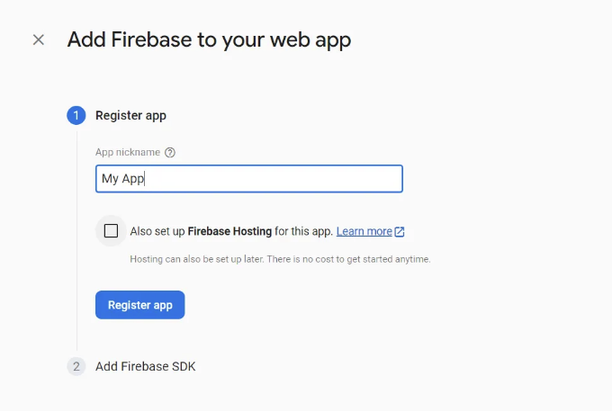The image size is (612, 411).
Task: Click empty field space right of My App
Action: click(273, 179)
